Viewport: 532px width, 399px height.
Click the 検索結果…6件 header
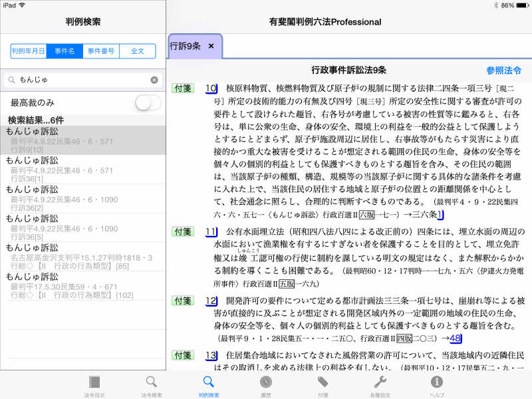tap(36, 120)
